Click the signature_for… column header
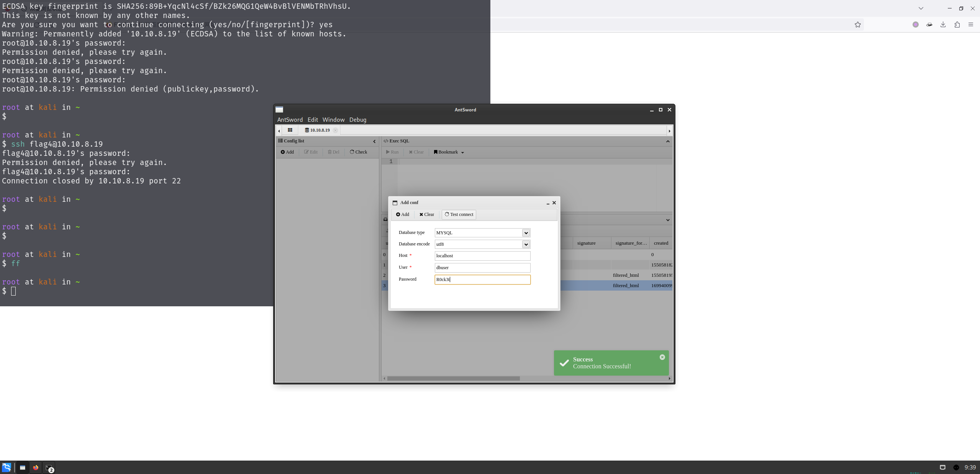Image resolution: width=980 pixels, height=474 pixels. pos(631,243)
